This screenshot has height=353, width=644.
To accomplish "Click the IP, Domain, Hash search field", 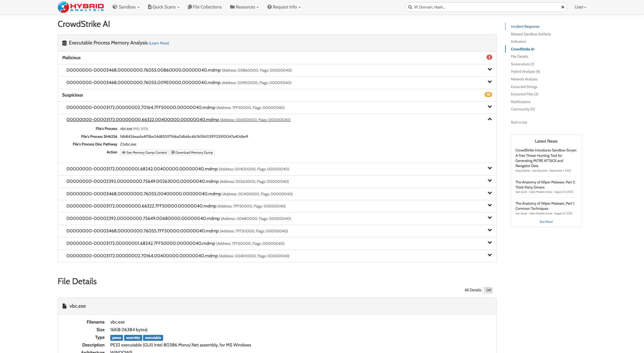I will 481,7.
